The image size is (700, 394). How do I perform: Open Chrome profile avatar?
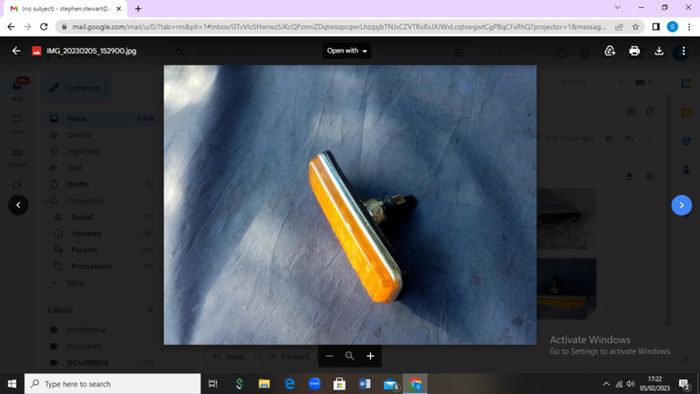point(673,27)
